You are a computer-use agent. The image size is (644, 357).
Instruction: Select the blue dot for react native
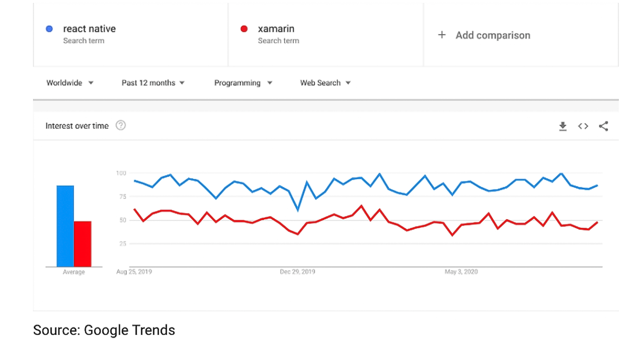pos(49,29)
